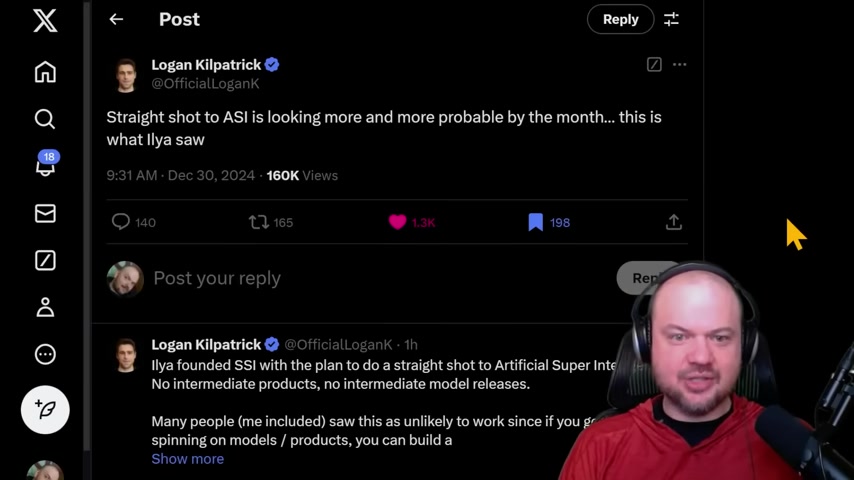Open Notifications with 18 badge
Image resolution: width=854 pixels, height=480 pixels.
pos(46,164)
